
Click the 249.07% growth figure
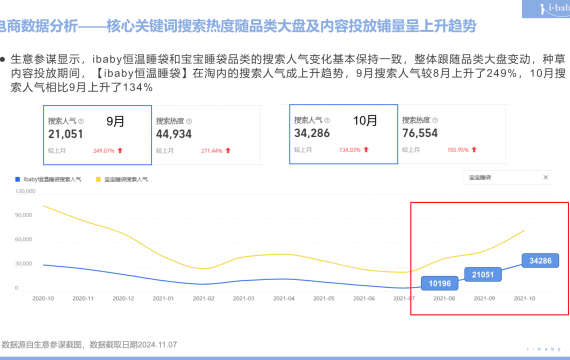104,151
